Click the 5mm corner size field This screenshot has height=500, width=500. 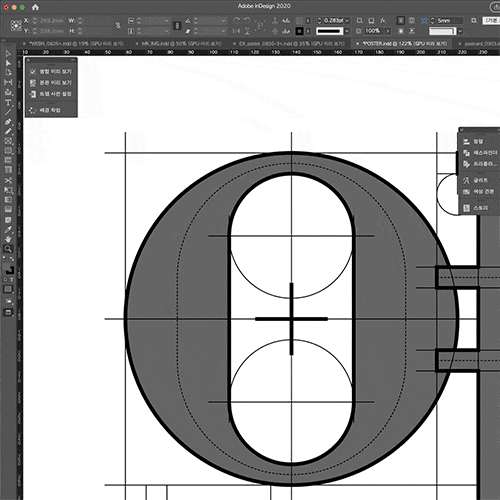pyautogui.click(x=449, y=21)
